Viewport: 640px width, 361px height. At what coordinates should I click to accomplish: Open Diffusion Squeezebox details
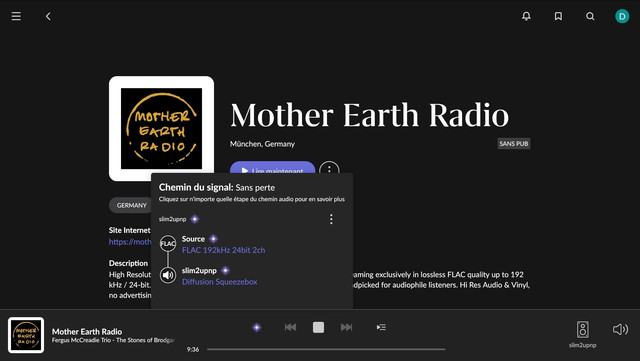[x=220, y=282]
